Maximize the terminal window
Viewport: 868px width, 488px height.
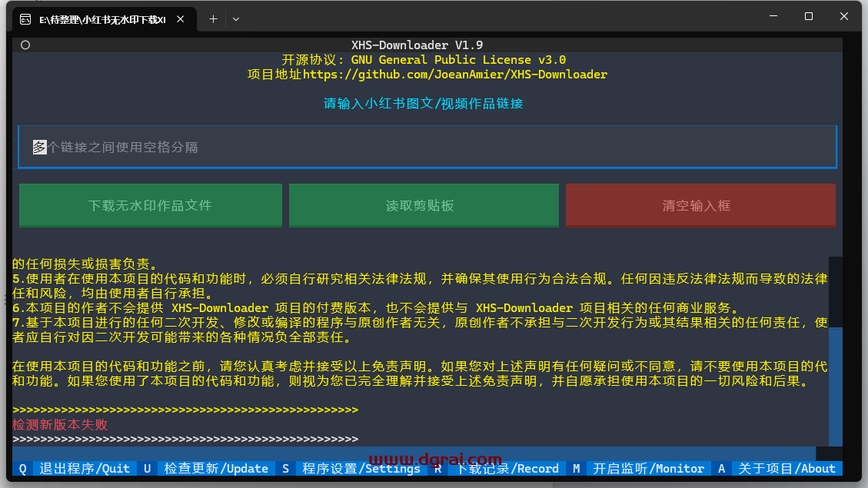point(809,17)
